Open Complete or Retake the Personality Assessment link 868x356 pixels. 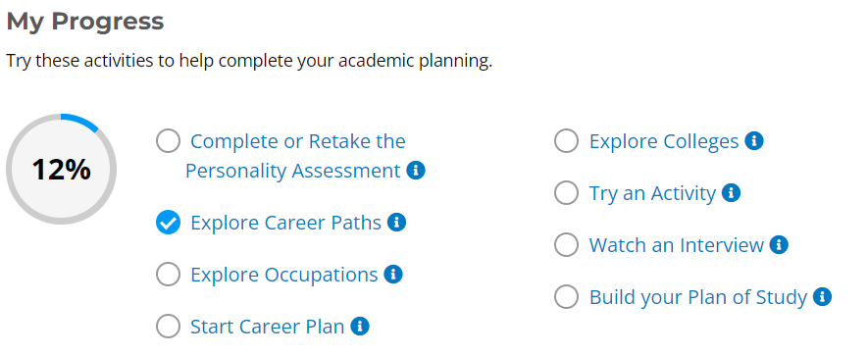(x=295, y=156)
